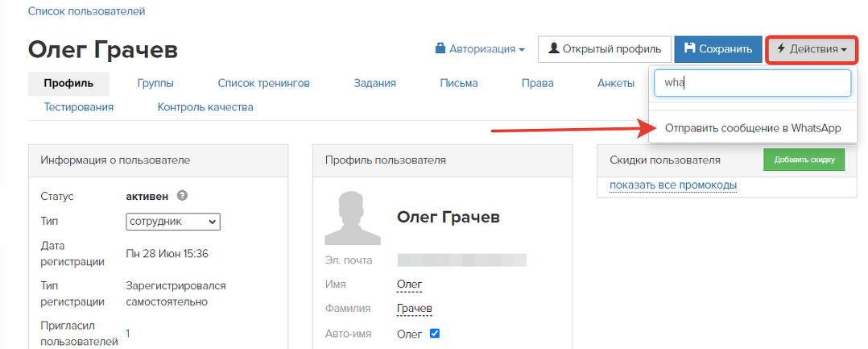Open the Письма tab

click(x=459, y=83)
